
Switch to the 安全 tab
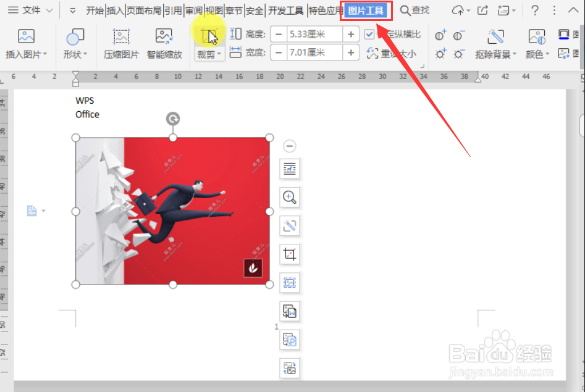255,10
